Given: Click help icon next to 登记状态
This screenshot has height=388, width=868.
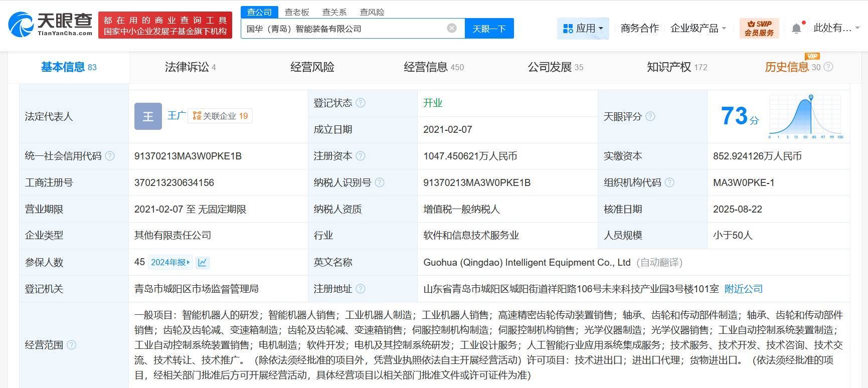Looking at the screenshot, I should tap(361, 103).
